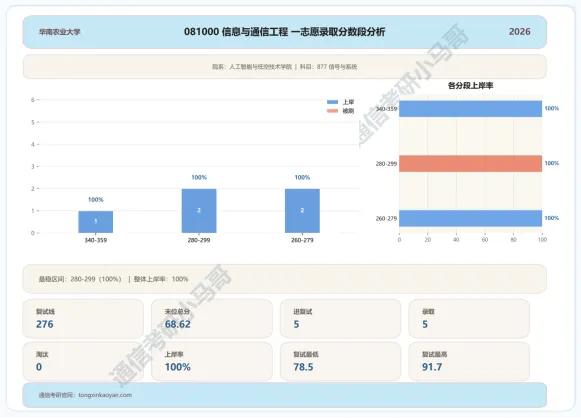Click the blue 上岸 legend swatch

coord(332,102)
